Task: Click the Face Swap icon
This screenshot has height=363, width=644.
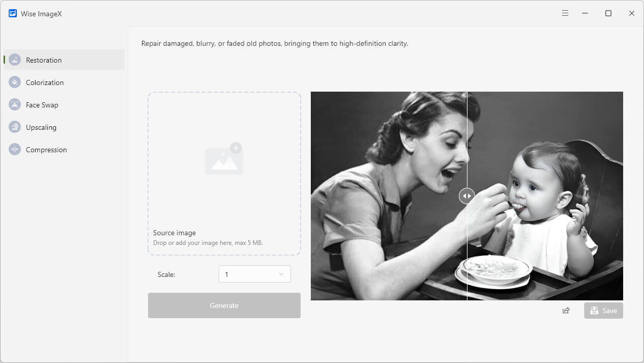Action: coord(15,104)
